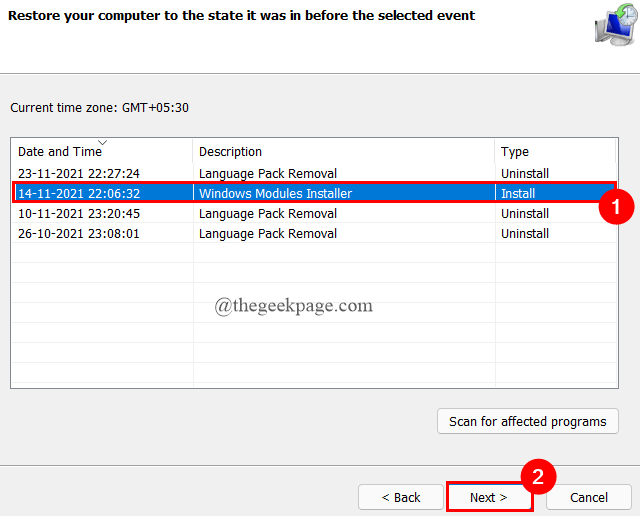The height and width of the screenshot is (516, 640).
Task: Click Uninstall type in the 23-11-2021 row
Action: coord(525,174)
